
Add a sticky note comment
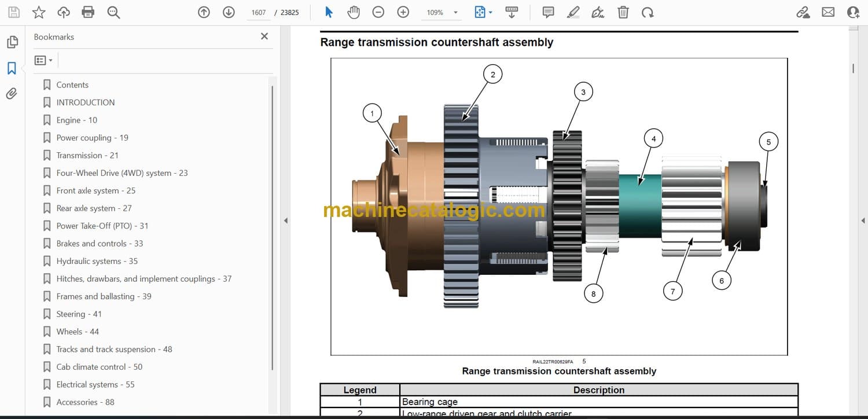[548, 12]
